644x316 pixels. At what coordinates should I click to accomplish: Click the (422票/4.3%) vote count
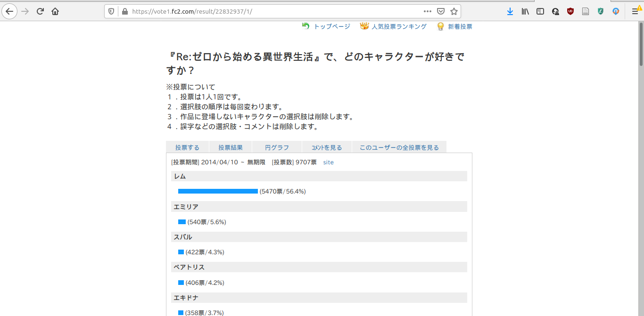tap(205, 252)
